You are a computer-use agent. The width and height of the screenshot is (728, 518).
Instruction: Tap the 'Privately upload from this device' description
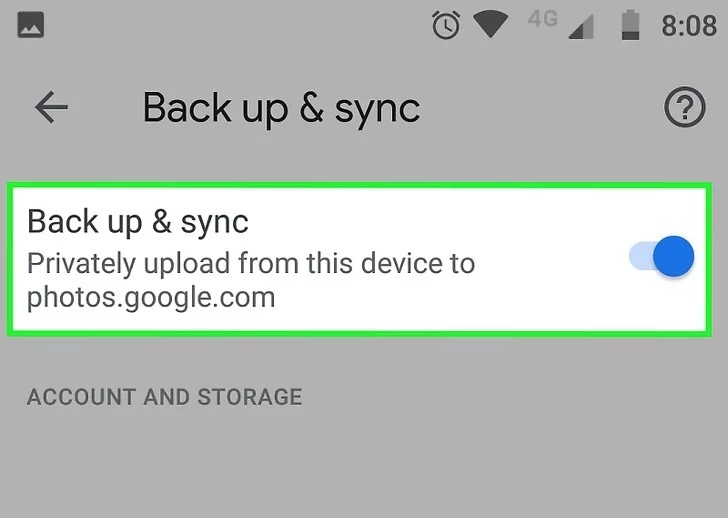[x=251, y=264]
